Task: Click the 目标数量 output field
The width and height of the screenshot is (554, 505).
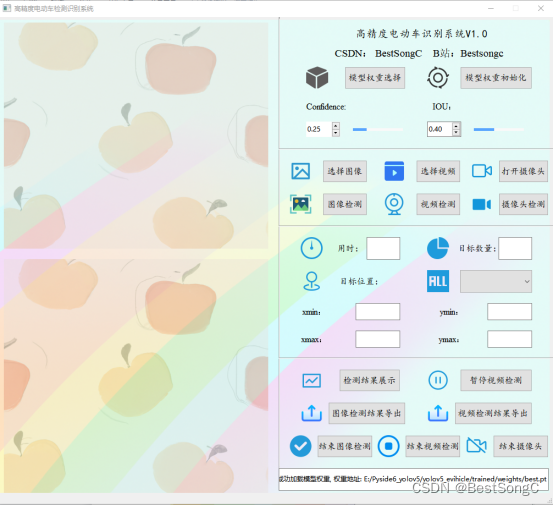Action: [x=515, y=248]
